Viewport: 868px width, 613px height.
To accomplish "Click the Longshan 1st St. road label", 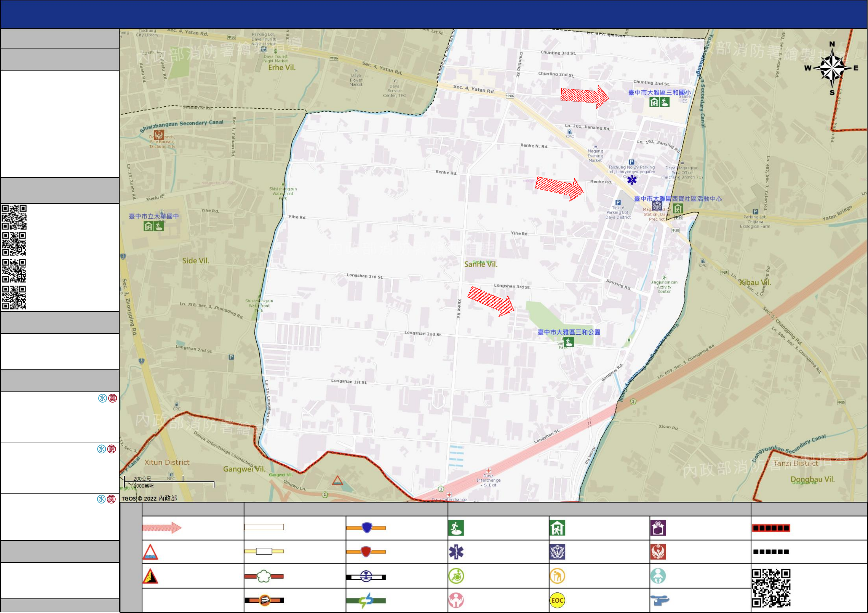I will 349,381.
